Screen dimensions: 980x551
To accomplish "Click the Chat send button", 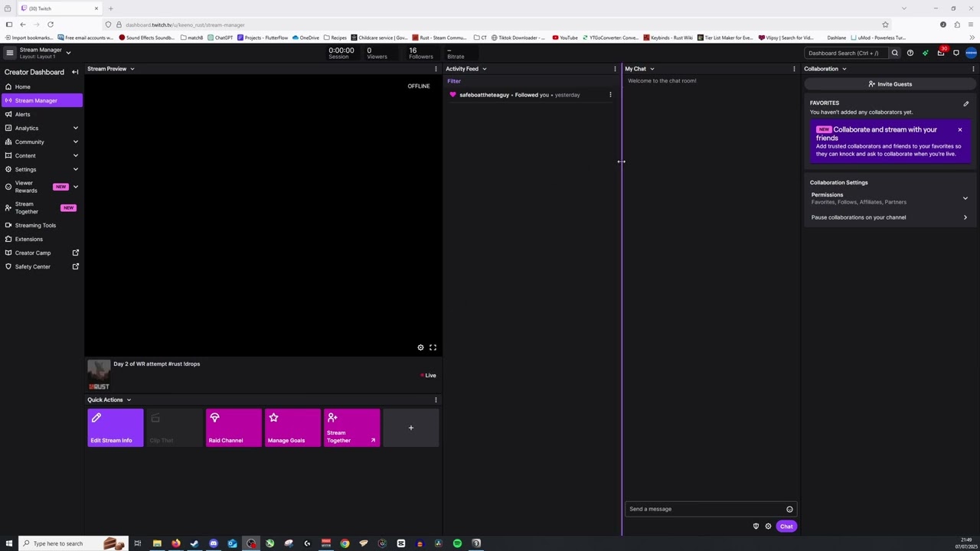I will (786, 527).
